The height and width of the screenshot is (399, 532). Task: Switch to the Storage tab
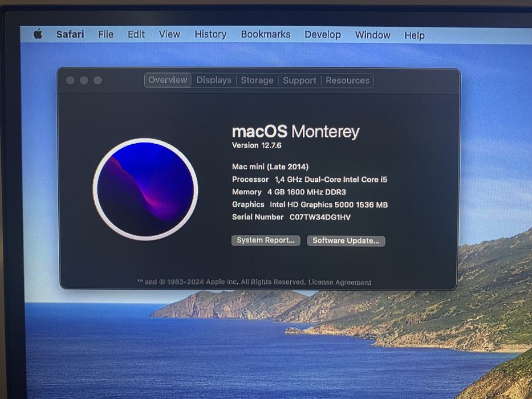point(257,80)
